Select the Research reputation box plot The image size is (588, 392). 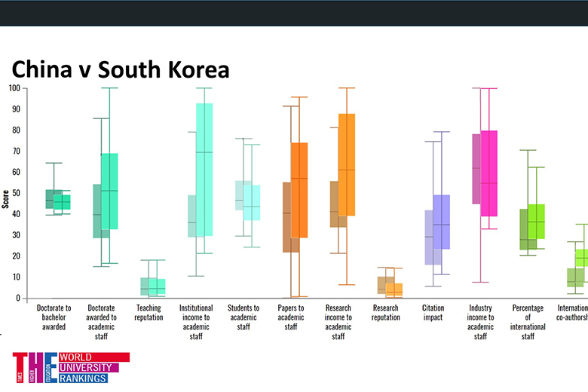pyautogui.click(x=390, y=286)
